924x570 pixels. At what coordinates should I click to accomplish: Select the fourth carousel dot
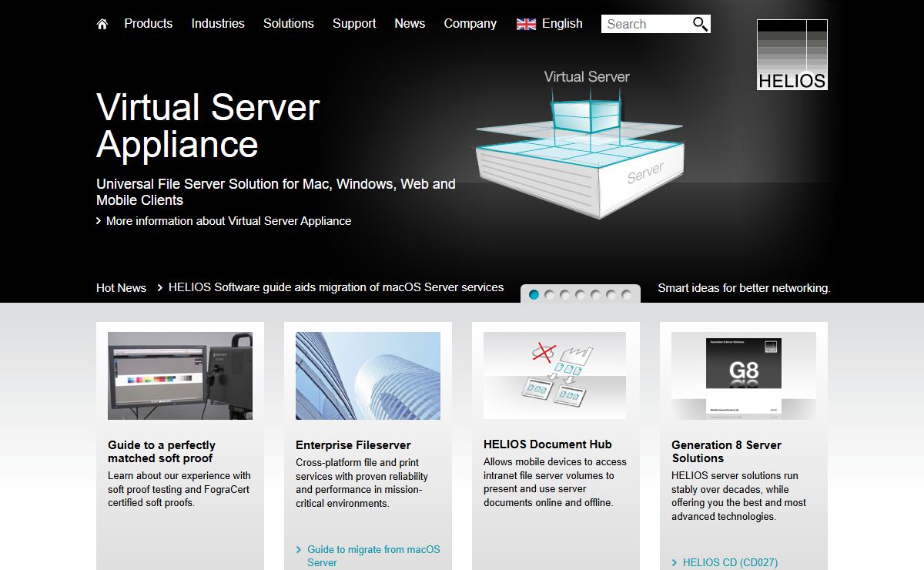(x=581, y=294)
